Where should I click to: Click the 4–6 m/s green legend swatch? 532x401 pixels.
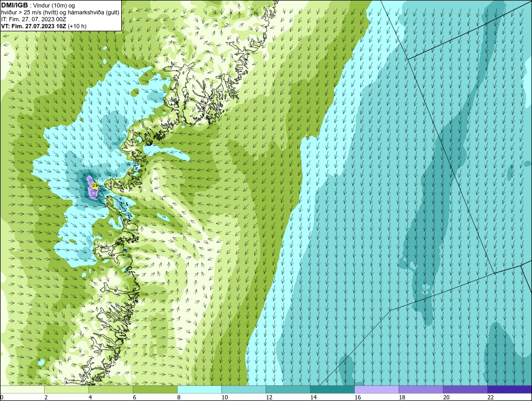point(111,389)
